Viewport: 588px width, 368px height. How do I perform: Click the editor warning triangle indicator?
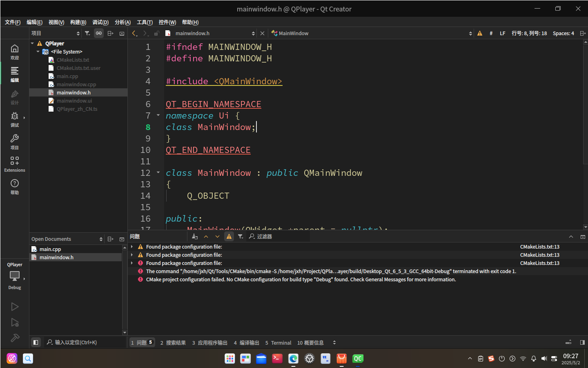coord(480,33)
